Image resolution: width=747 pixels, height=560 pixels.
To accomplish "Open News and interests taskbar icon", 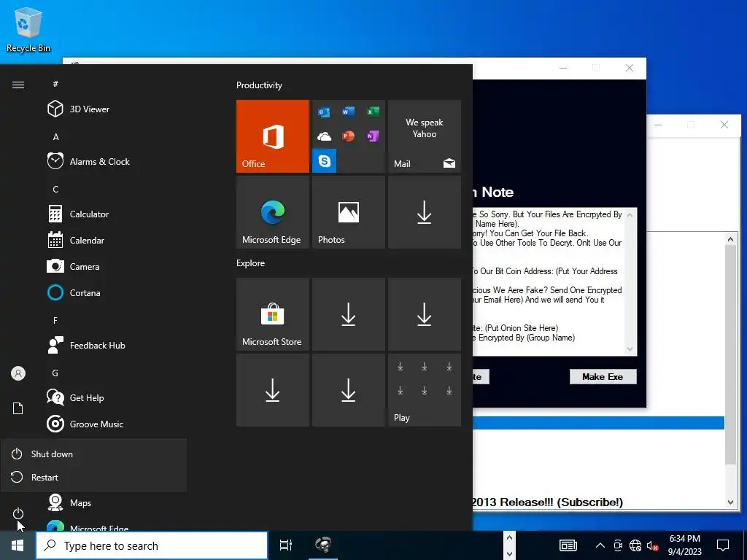I will pyautogui.click(x=568, y=545).
